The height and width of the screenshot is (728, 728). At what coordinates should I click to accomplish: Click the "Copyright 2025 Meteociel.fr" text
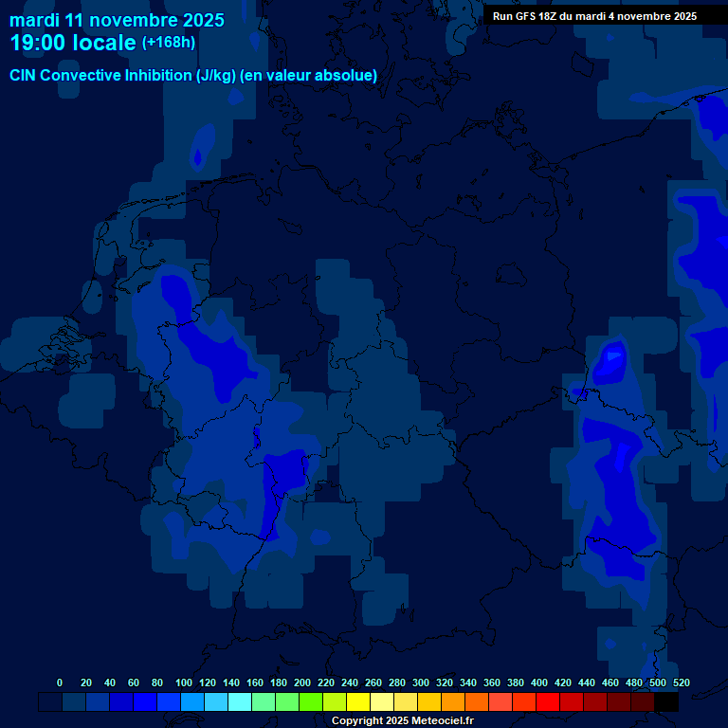point(402,721)
